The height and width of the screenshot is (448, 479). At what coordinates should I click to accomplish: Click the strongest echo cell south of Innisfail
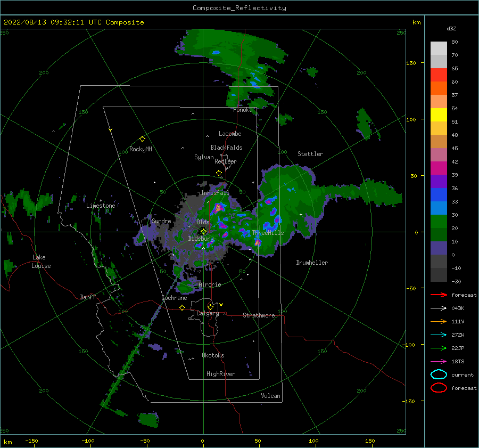pos(218,208)
